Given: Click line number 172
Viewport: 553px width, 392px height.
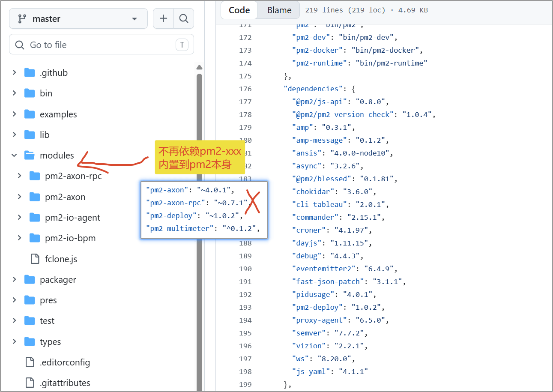Looking at the screenshot, I should (245, 37).
